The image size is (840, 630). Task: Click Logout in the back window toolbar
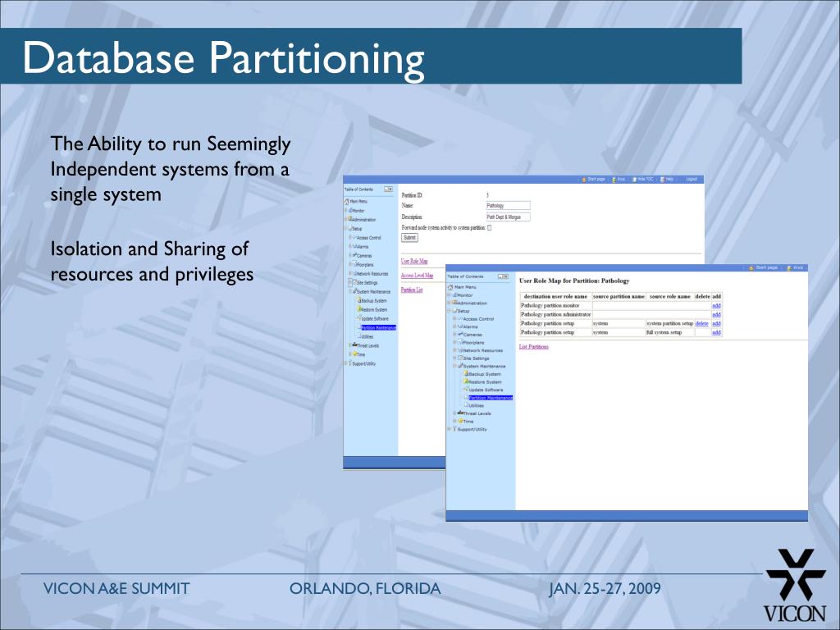click(x=691, y=179)
